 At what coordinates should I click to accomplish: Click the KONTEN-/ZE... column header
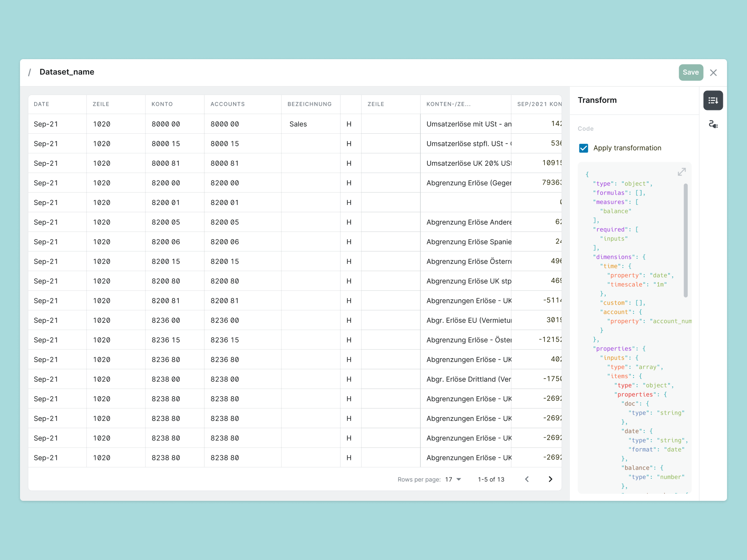(x=449, y=104)
